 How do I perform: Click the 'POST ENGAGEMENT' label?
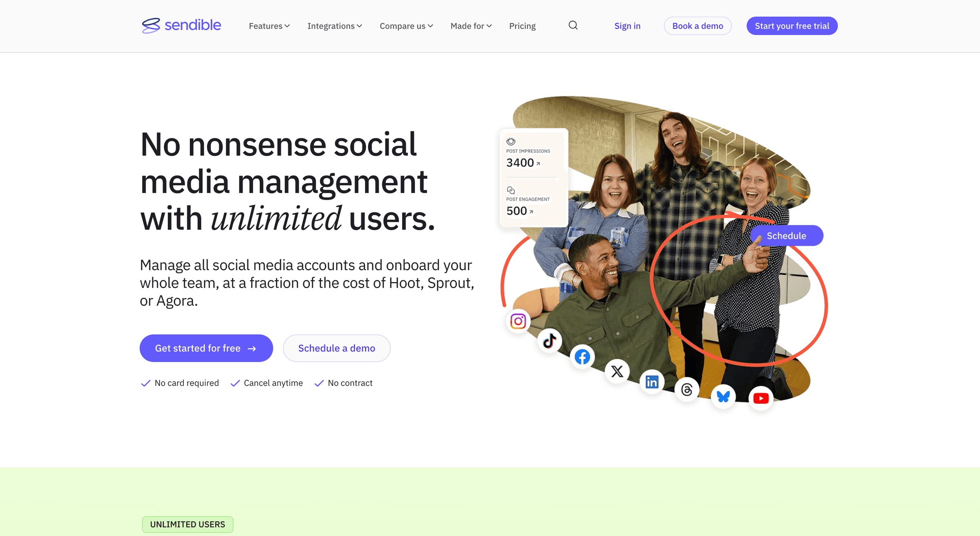(528, 199)
